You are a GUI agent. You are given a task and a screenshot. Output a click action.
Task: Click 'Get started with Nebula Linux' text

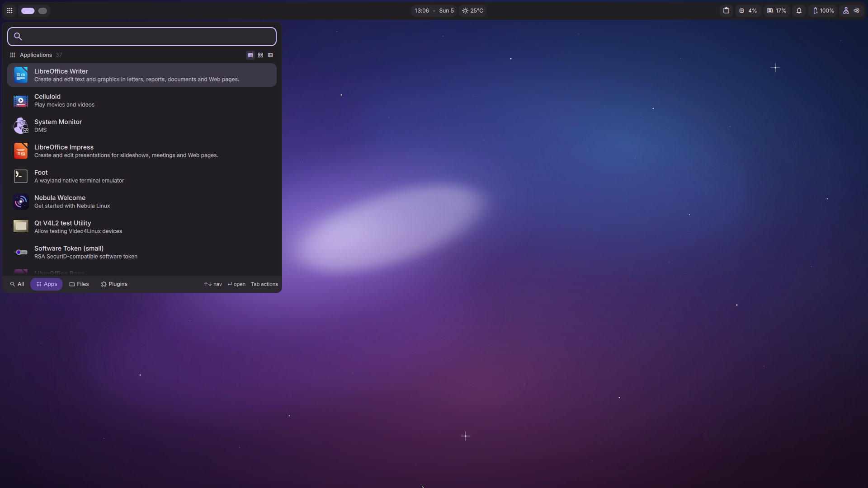72,206
